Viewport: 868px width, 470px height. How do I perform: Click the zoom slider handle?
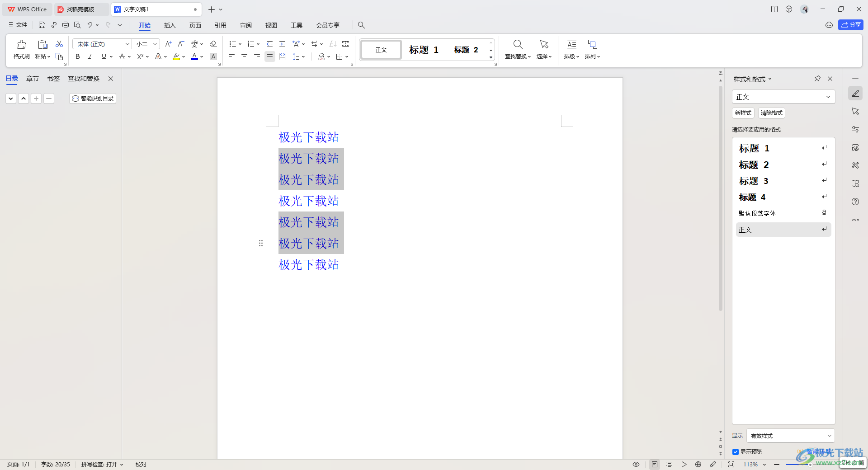click(810, 464)
